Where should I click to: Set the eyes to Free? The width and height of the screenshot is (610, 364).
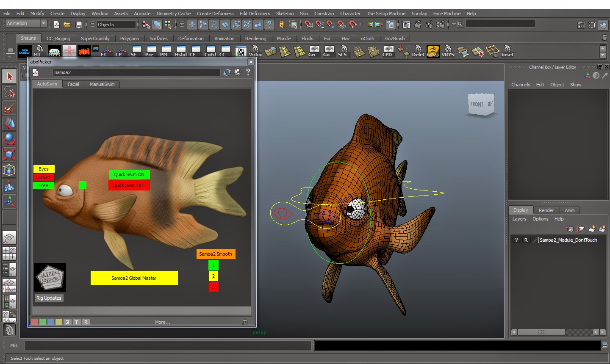43,185
